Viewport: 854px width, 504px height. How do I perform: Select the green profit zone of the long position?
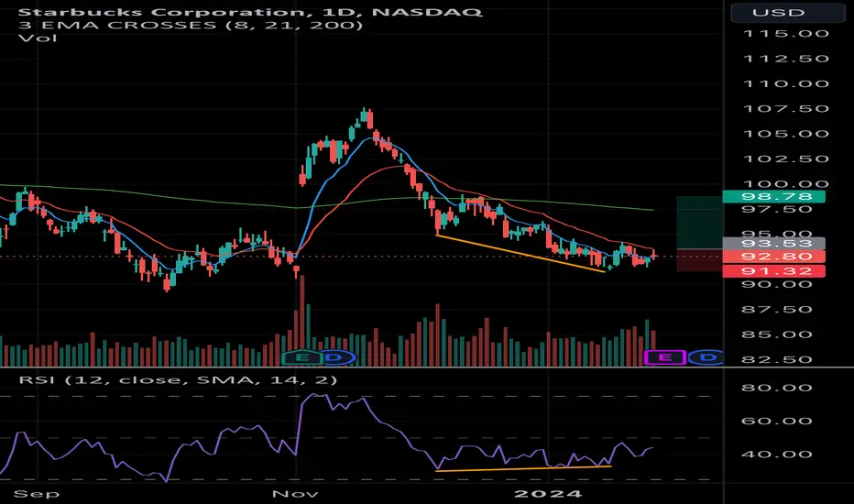[699, 223]
